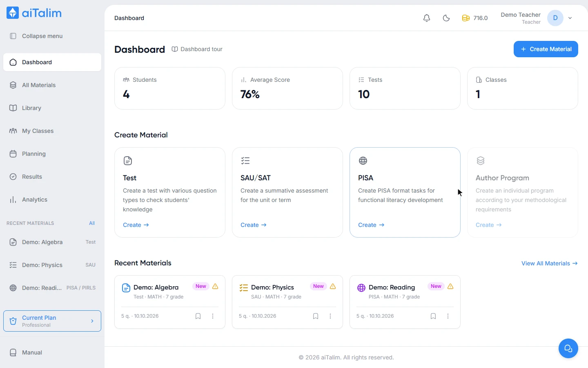Toggle dark mode with moon icon

click(446, 18)
